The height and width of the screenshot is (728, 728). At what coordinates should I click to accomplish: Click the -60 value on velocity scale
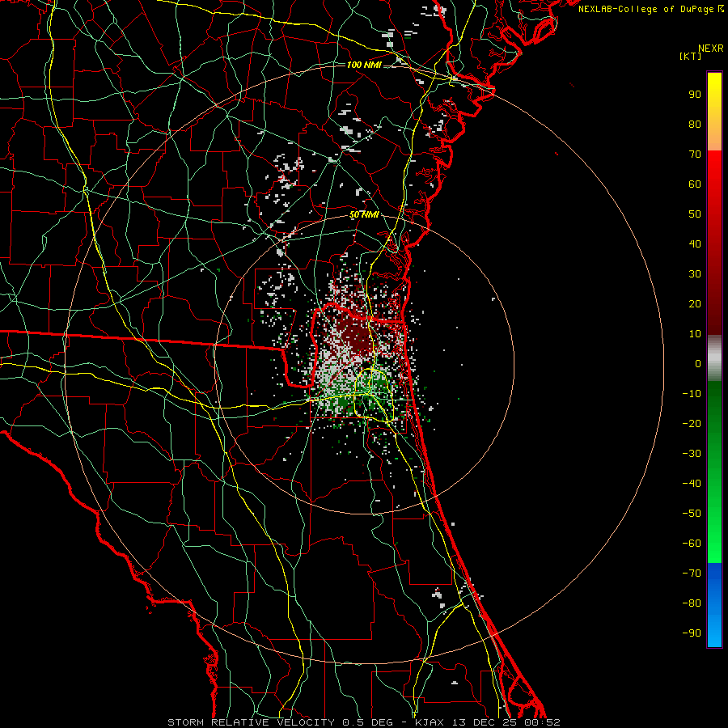[x=692, y=544]
